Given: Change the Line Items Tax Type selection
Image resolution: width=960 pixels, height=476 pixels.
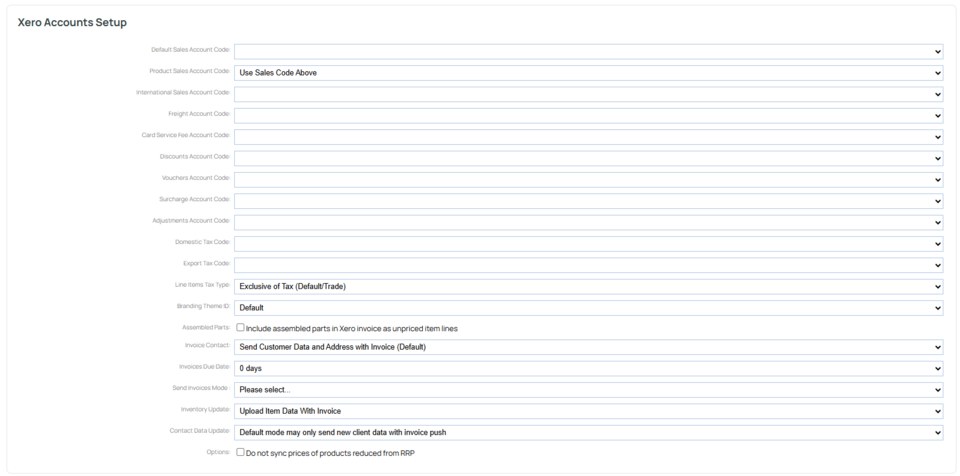Looking at the screenshot, I should point(588,287).
